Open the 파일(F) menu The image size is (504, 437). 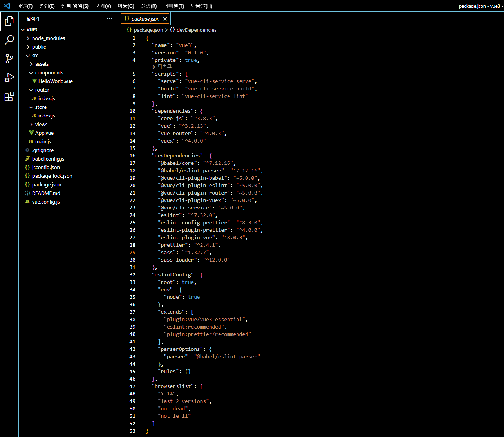(x=25, y=6)
